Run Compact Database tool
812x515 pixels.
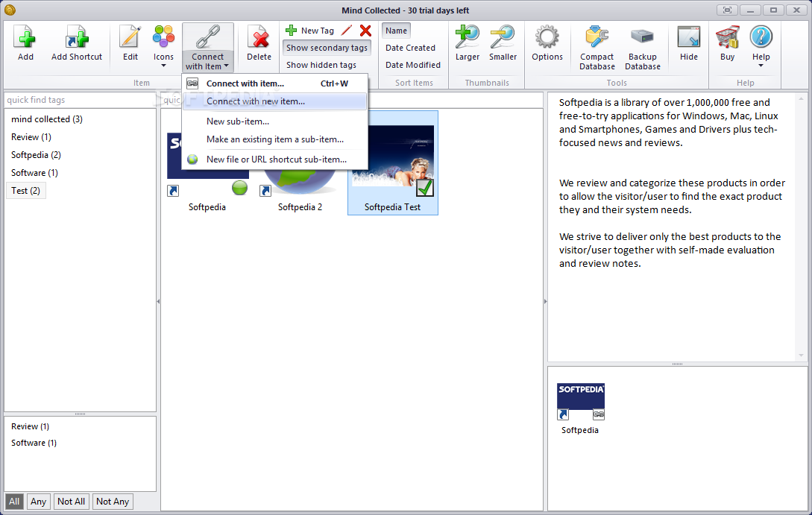pos(597,37)
